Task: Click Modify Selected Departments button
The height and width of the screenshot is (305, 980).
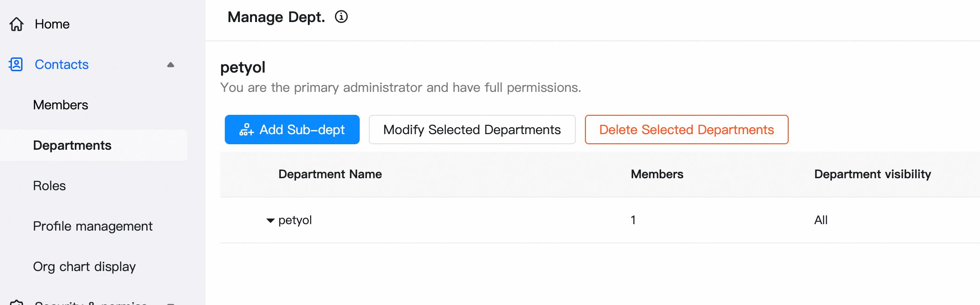Action: click(x=472, y=130)
